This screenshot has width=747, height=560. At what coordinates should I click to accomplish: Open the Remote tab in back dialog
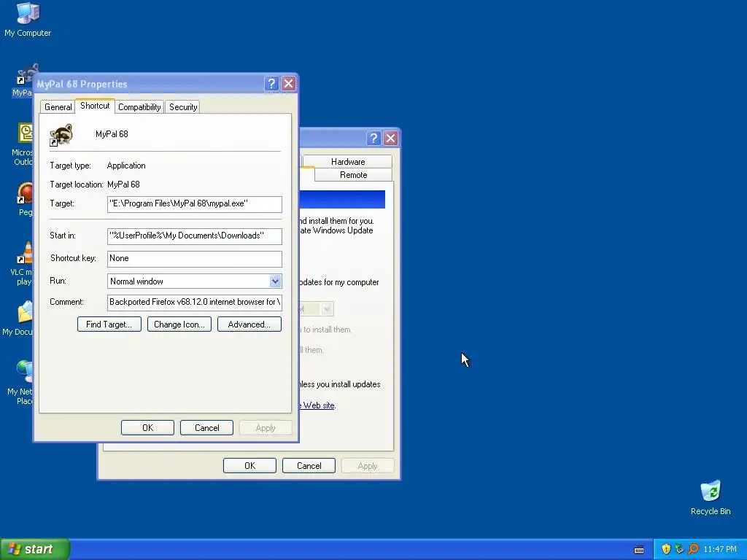(x=354, y=175)
